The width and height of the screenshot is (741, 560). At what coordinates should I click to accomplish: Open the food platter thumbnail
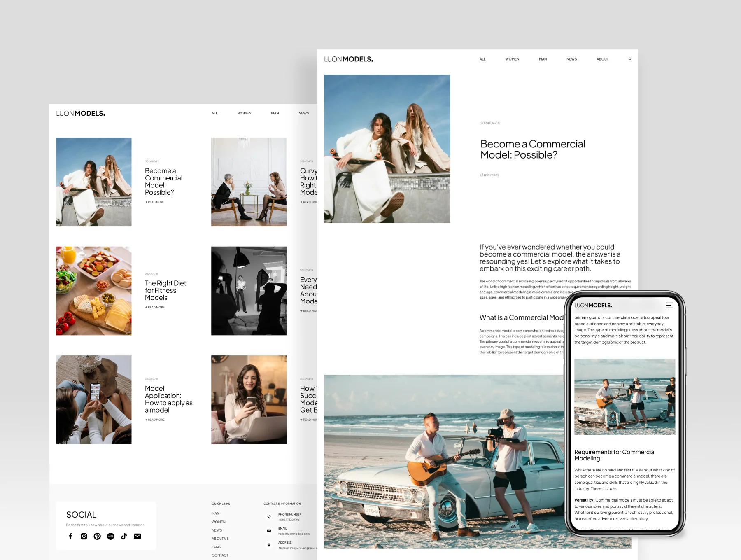[94, 291]
